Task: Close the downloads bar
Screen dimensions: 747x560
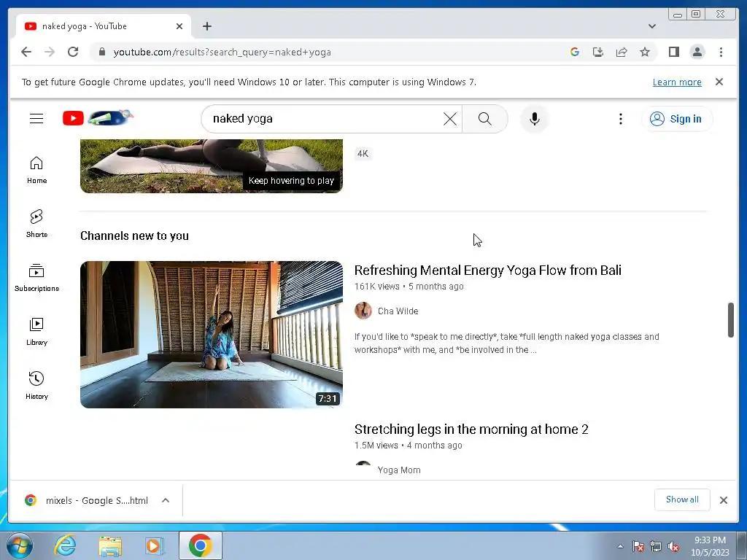Action: pos(723,500)
